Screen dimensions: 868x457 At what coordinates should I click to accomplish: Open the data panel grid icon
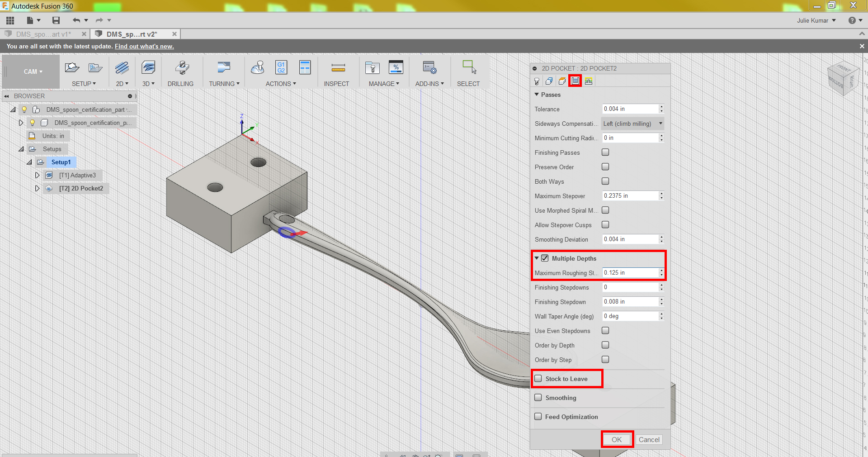tap(10, 20)
